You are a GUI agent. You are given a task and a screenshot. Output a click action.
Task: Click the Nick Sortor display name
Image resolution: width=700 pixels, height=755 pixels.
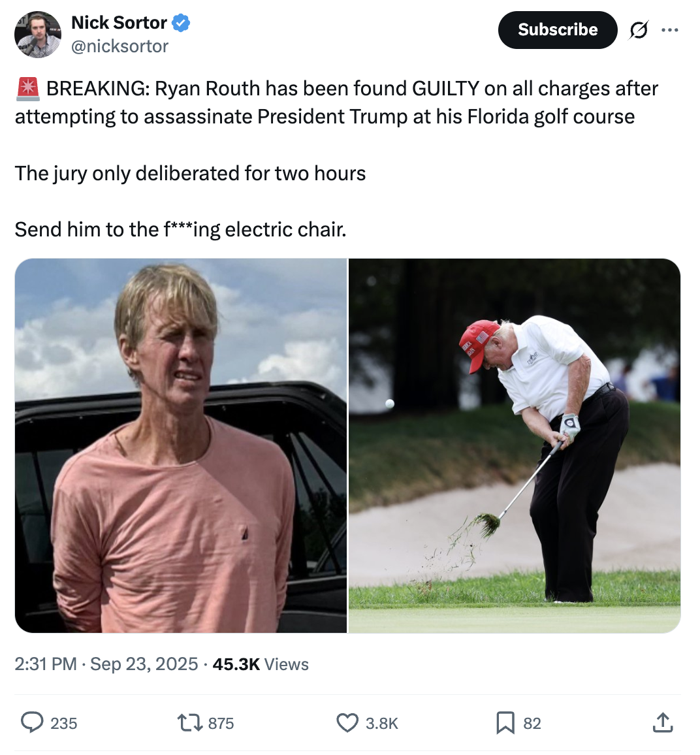[119, 23]
